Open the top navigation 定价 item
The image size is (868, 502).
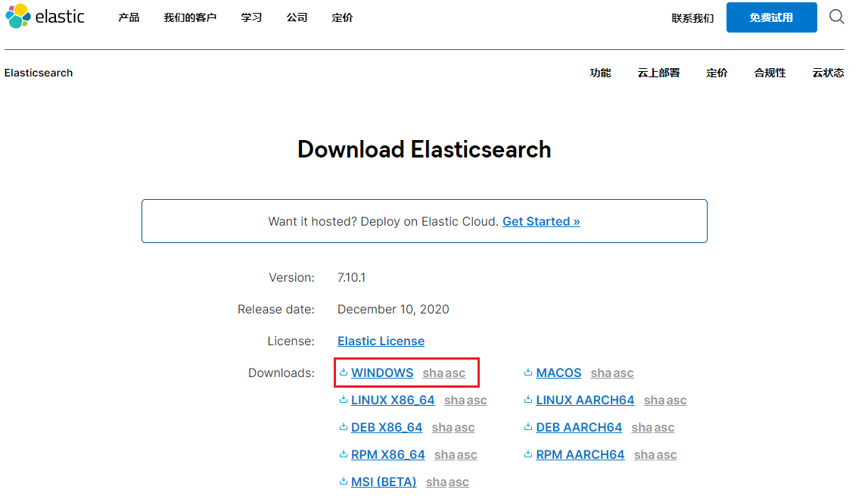coord(342,17)
